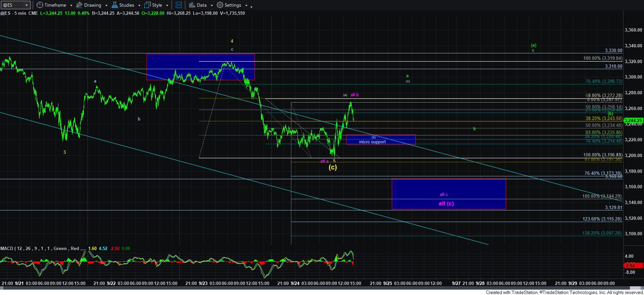Open the Drawing menu label
The height and width of the screenshot is (295, 644).
[93, 5]
